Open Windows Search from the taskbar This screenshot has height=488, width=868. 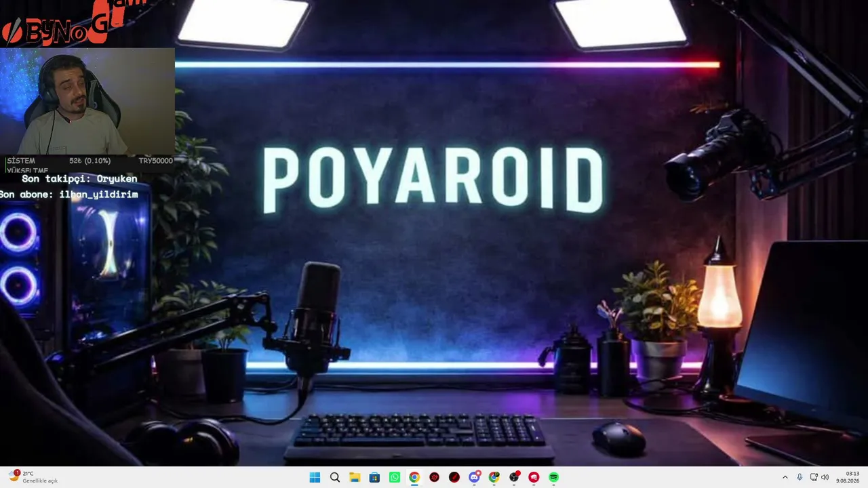click(334, 477)
